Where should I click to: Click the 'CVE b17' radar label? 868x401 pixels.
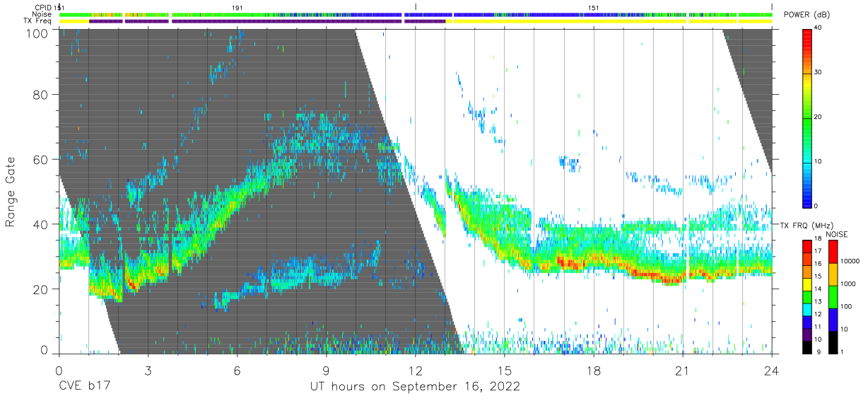(84, 387)
